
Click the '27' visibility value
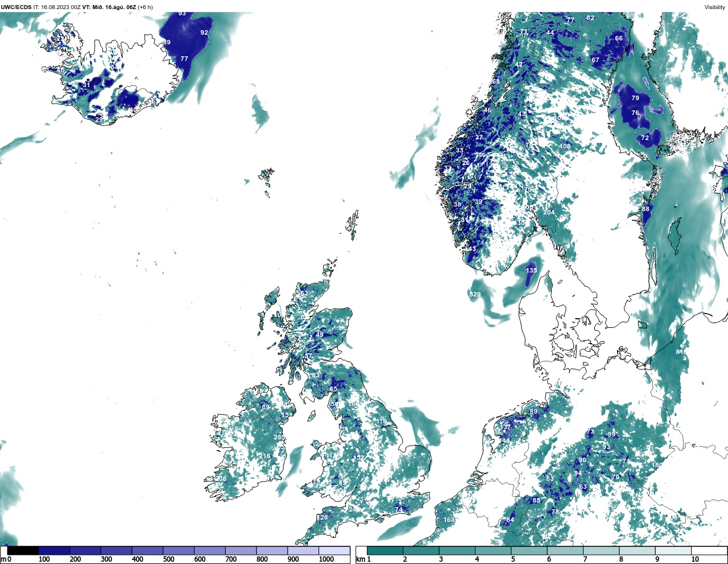[x=479, y=137]
